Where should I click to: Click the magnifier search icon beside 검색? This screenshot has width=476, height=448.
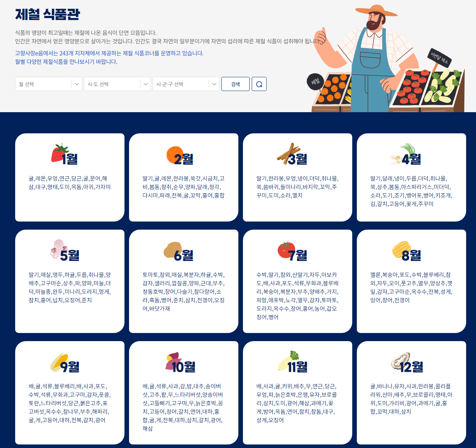tap(259, 84)
